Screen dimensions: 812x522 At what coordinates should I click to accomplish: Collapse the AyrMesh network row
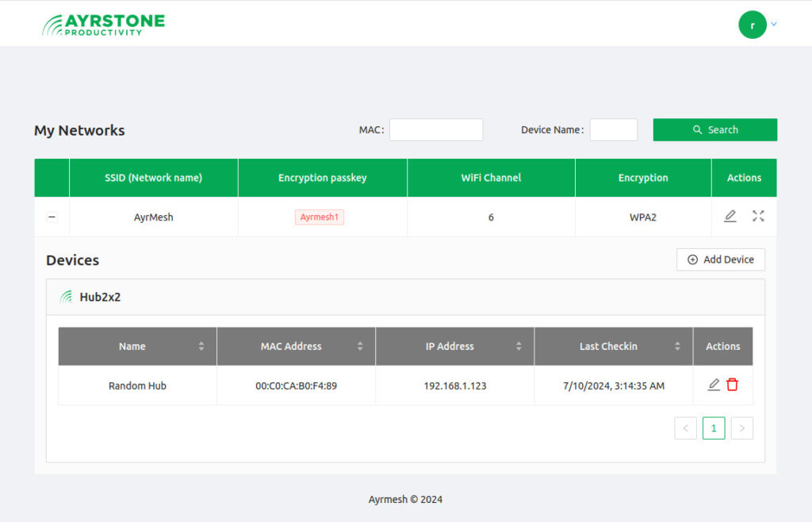tap(52, 217)
